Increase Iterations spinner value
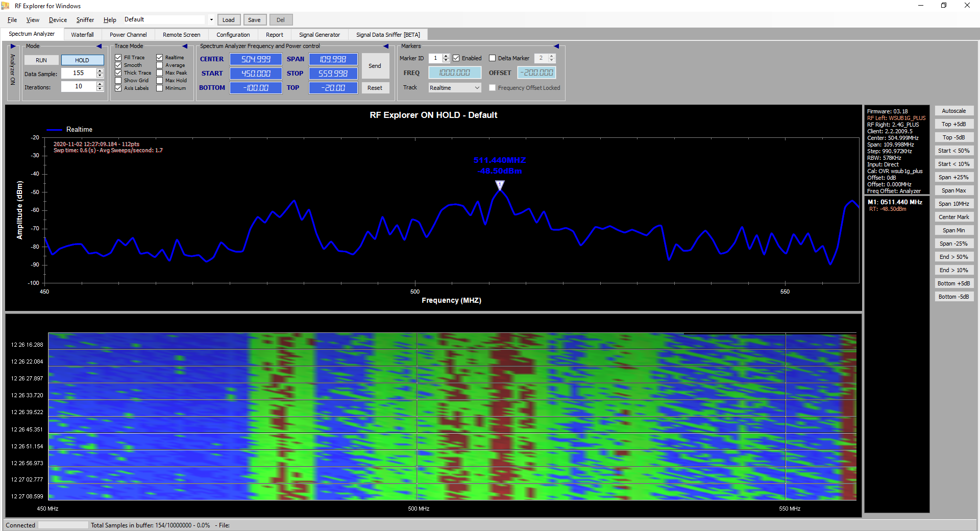 pyautogui.click(x=100, y=84)
